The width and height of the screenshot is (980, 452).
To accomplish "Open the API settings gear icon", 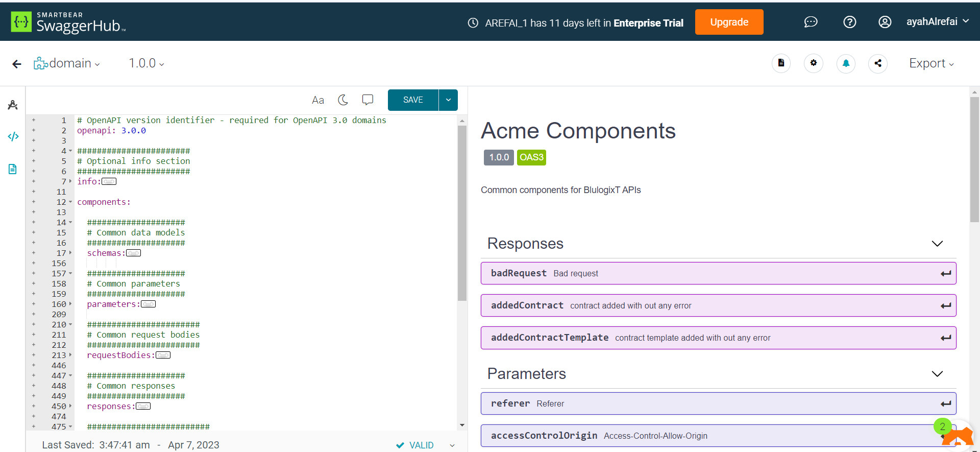I will (814, 63).
